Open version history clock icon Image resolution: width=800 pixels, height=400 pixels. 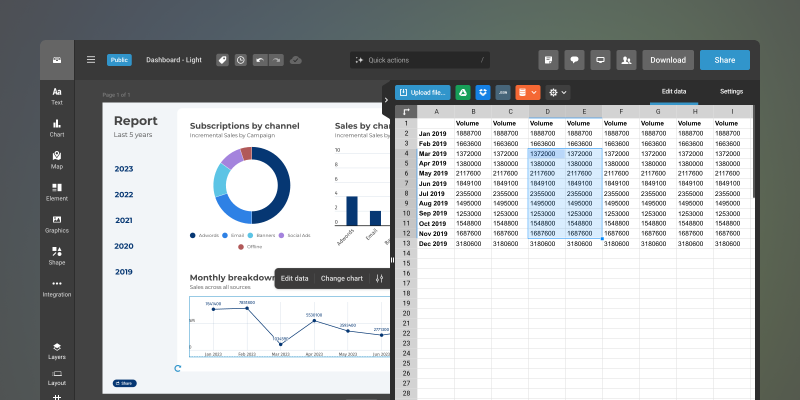pyautogui.click(x=241, y=60)
